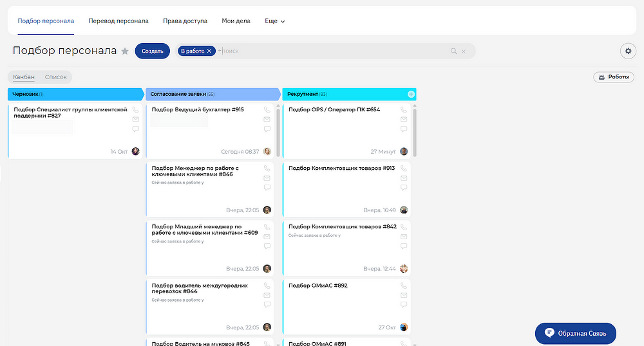The image size is (644, 346).
Task: Click the Создать button
Action: (152, 51)
